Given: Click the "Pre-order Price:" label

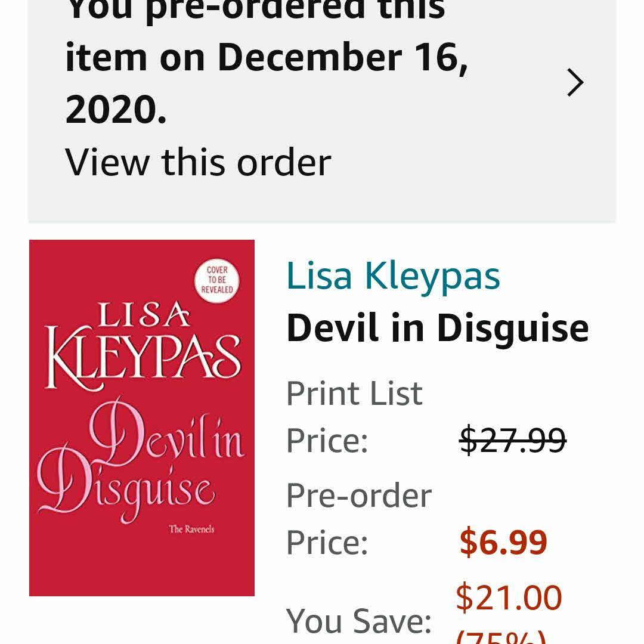Looking at the screenshot, I should pos(359,519).
